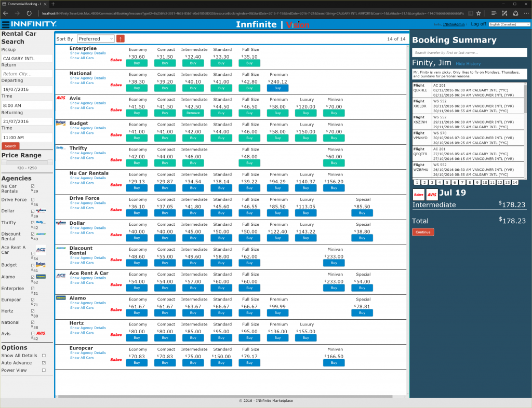Enable Show All Details option

pyautogui.click(x=44, y=356)
